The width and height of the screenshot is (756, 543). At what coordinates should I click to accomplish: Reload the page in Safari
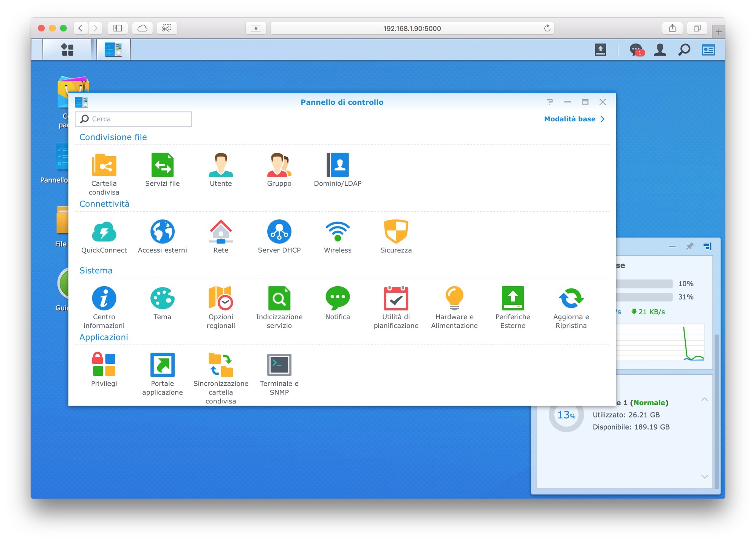point(547,28)
